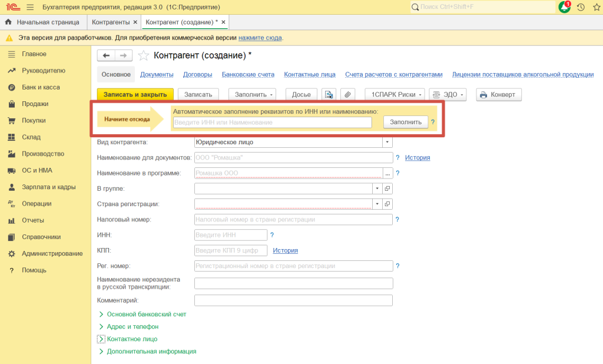Click the нажмите сюда link
This screenshot has width=603, height=364.
pos(260,38)
